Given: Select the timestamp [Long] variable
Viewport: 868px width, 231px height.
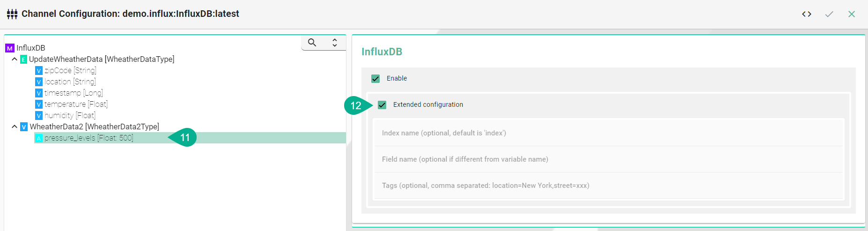Looking at the screenshot, I should coord(74,93).
